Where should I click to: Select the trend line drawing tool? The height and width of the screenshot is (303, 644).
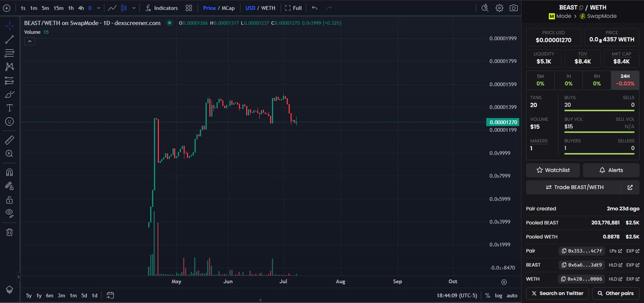point(9,39)
